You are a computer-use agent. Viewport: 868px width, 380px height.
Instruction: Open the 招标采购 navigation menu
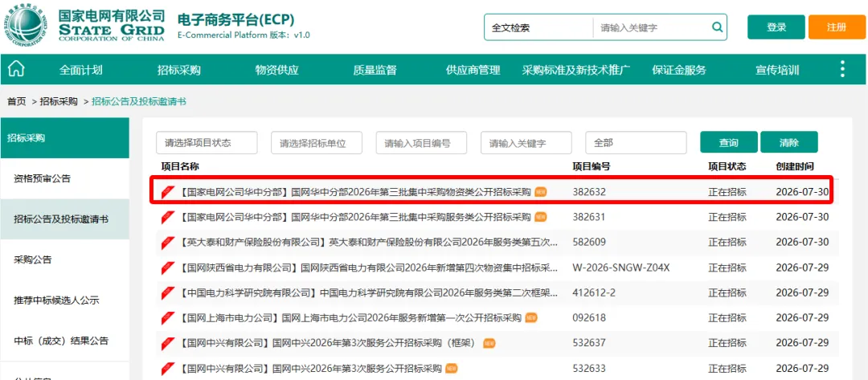coord(178,70)
